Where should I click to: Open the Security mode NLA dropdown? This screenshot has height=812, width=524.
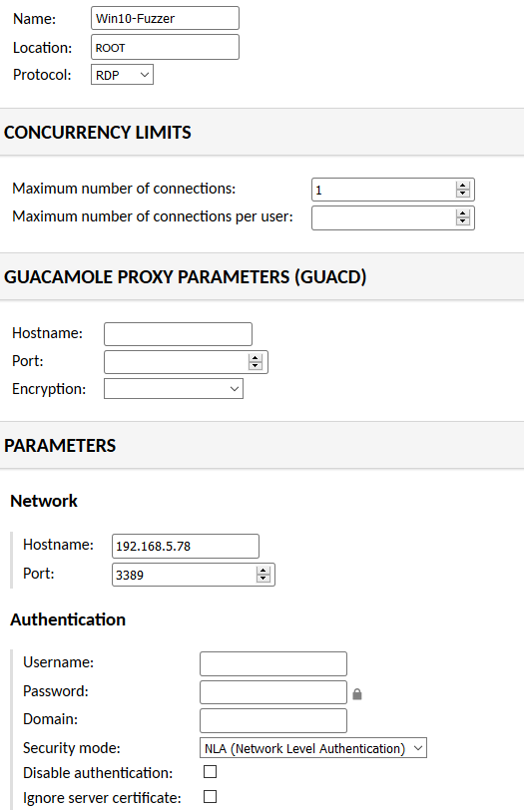pos(313,748)
